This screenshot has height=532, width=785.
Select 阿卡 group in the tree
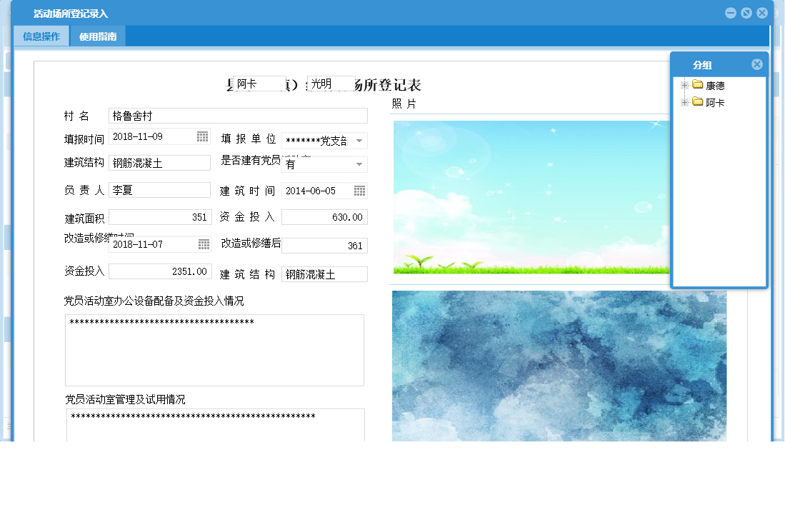(x=714, y=102)
